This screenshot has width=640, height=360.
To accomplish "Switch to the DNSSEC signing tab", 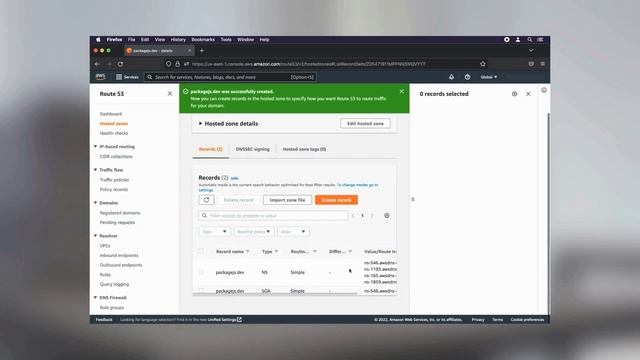I will tap(252, 149).
